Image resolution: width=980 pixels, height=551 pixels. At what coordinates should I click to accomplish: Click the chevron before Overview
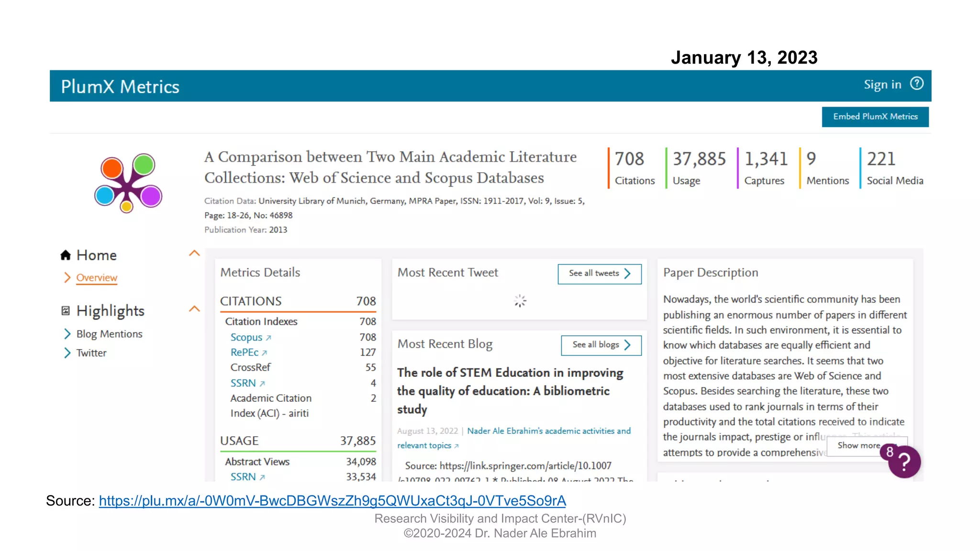67,277
